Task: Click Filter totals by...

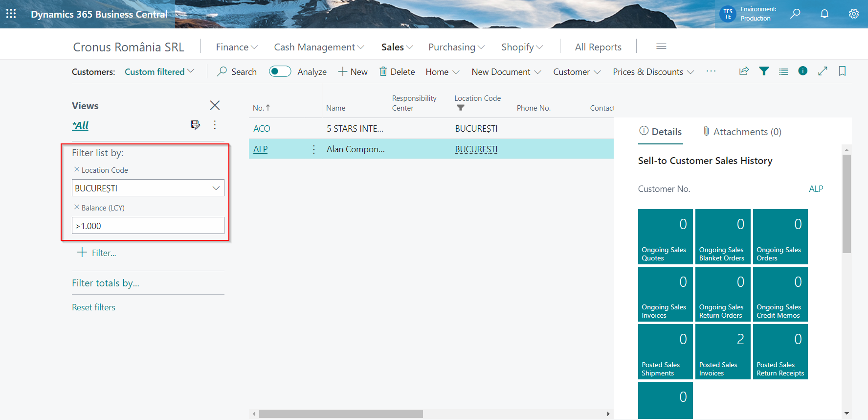Action: (106, 283)
